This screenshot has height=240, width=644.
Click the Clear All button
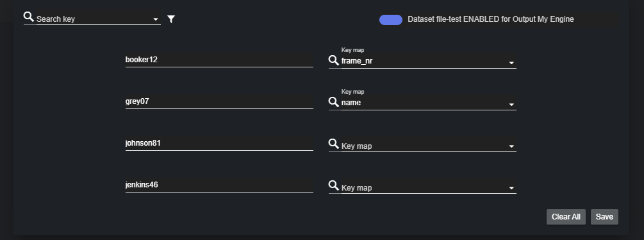coord(566,217)
